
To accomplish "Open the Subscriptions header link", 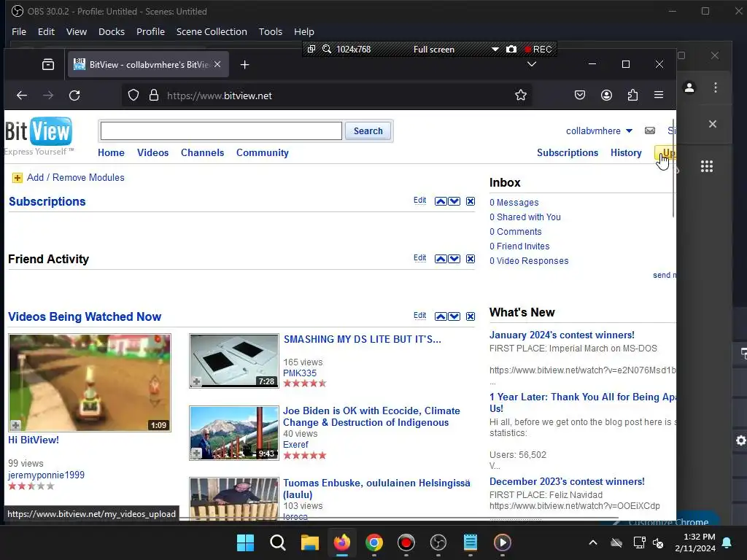I will (568, 152).
